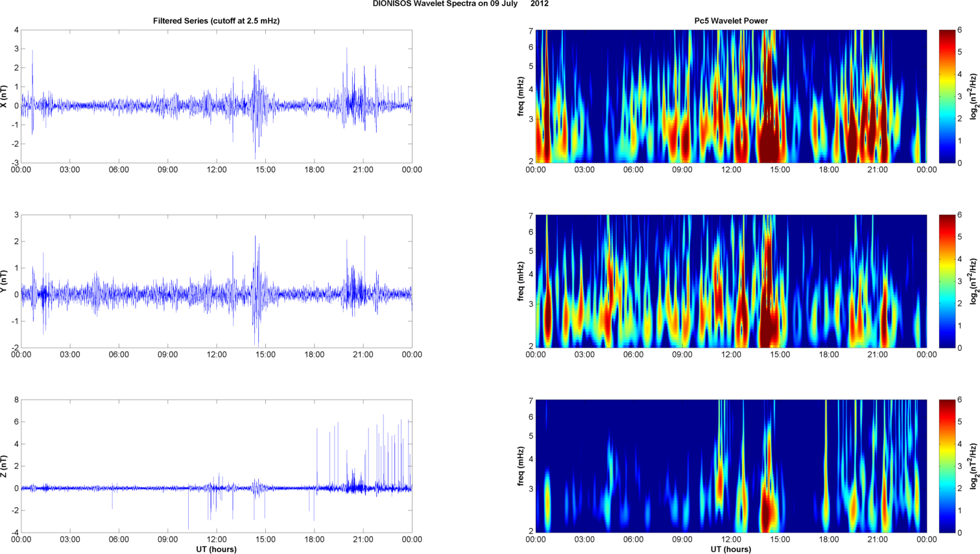Image resolution: width=980 pixels, height=554 pixels.
Task: Select the X (nT) axis label
Action: pyautogui.click(x=5, y=96)
